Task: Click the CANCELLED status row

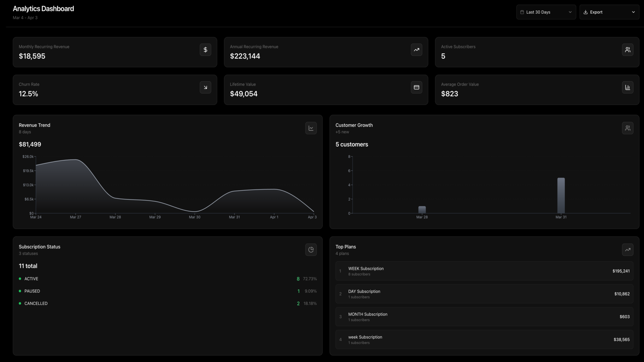Action: coord(168,304)
